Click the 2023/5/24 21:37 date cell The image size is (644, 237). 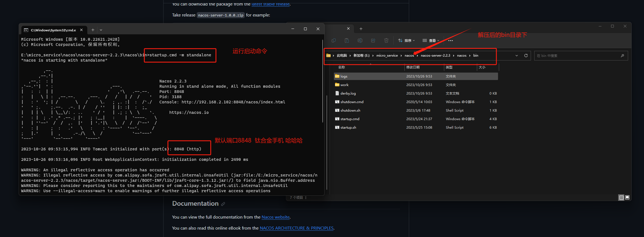(419, 119)
